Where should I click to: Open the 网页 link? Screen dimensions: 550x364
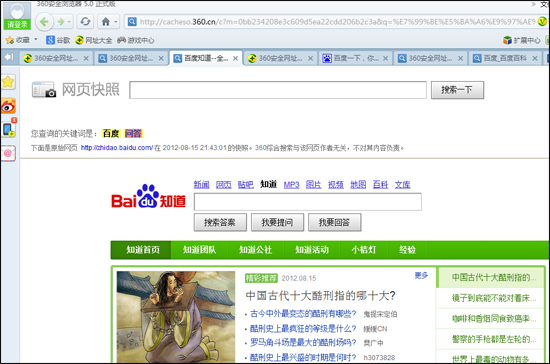click(x=223, y=184)
